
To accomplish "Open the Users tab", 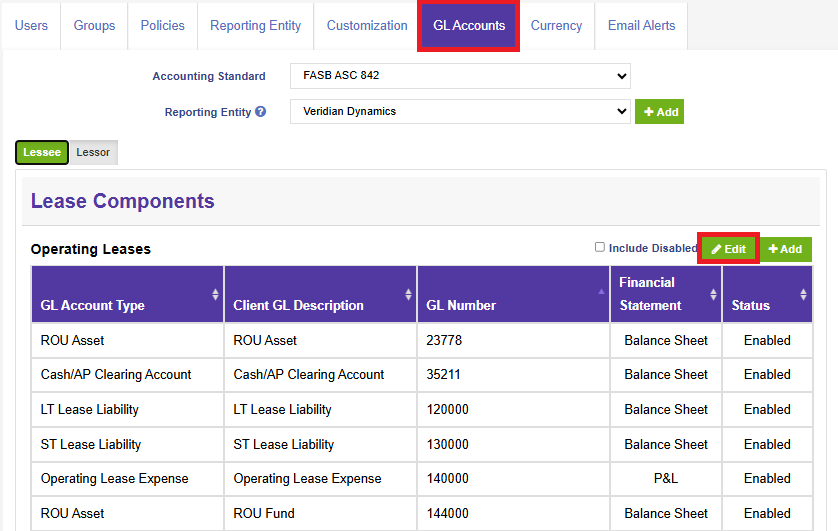I will (x=31, y=26).
